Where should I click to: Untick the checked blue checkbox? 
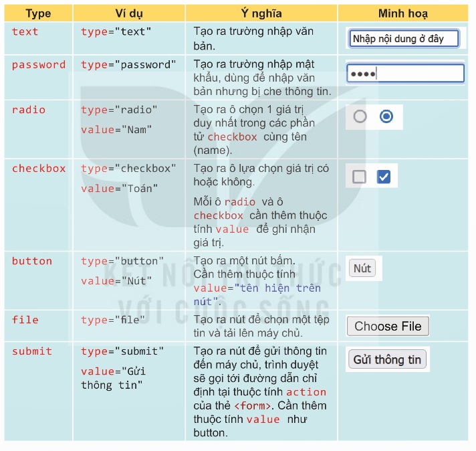click(x=384, y=177)
